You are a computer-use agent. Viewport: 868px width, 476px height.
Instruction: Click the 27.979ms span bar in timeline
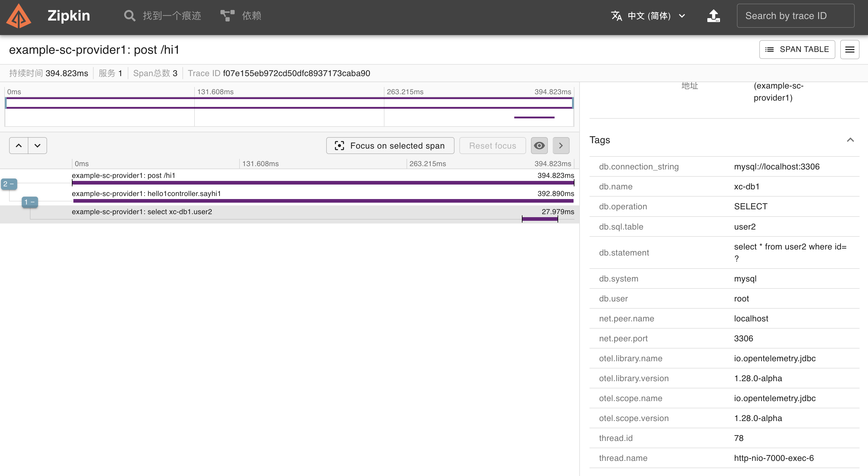point(540,219)
